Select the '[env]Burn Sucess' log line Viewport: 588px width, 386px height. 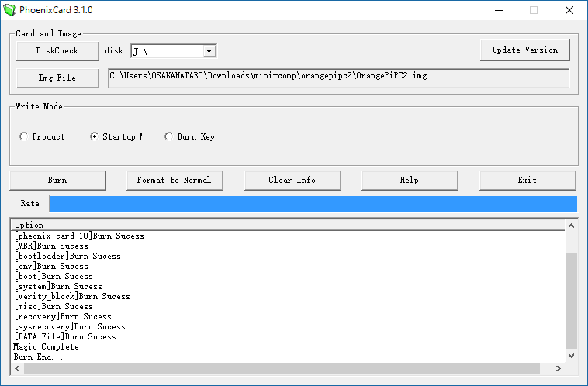click(51, 267)
